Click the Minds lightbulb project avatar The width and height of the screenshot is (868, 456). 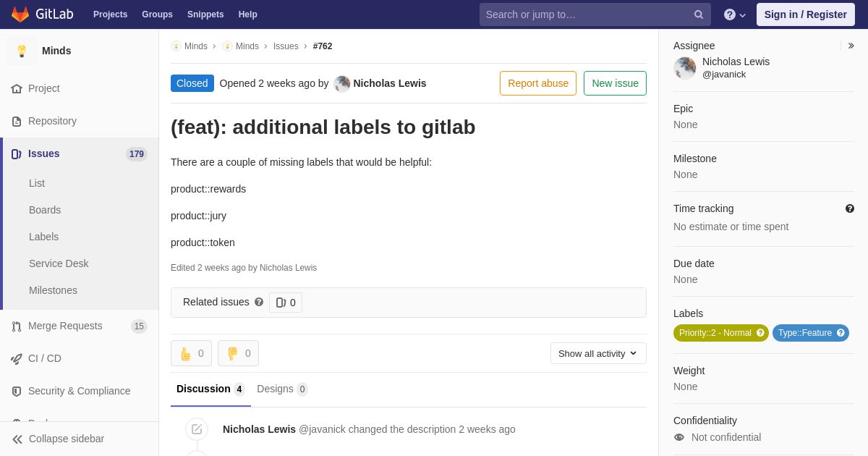click(22, 51)
